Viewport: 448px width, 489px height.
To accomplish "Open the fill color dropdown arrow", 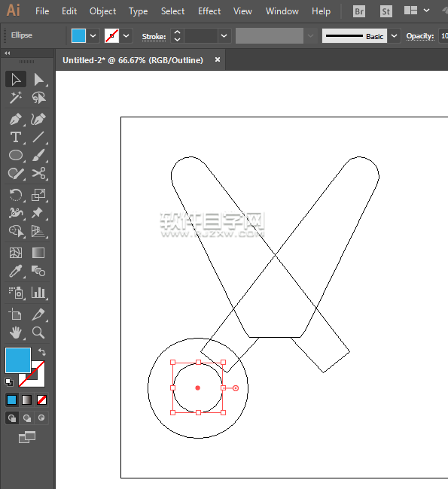I will point(93,36).
